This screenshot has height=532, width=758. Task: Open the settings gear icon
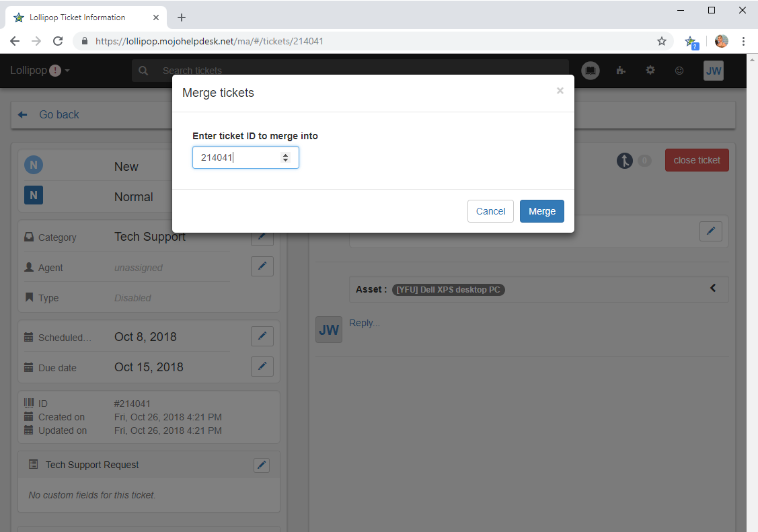[x=650, y=71]
